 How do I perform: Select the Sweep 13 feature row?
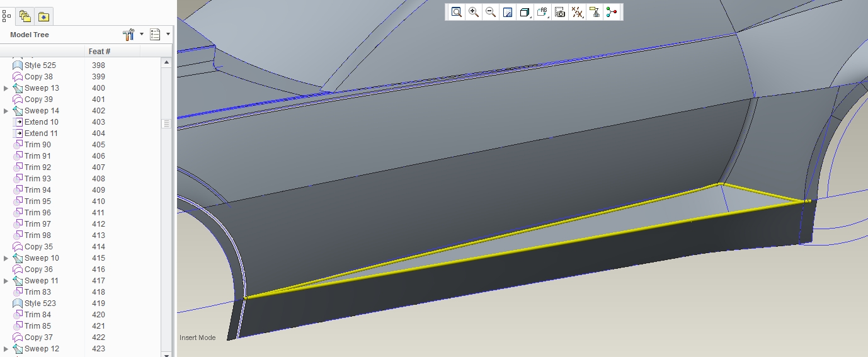coord(42,88)
